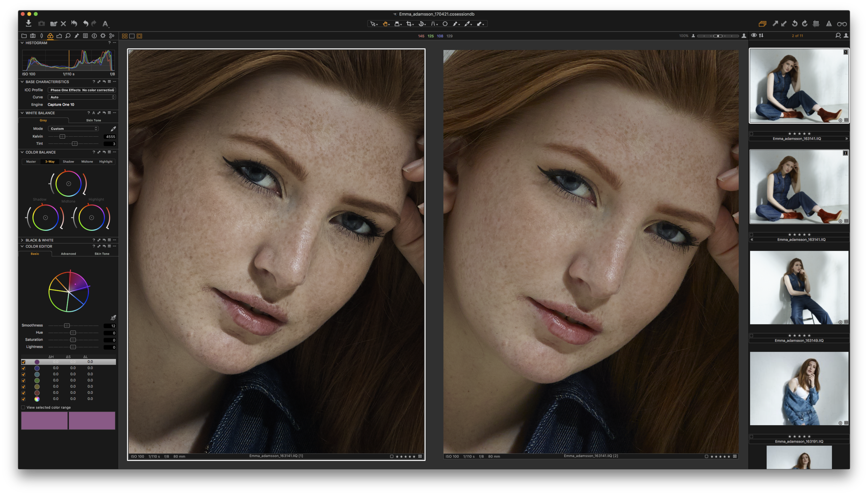Collapse the Color Editor panel
The width and height of the screenshot is (868, 495).
[x=22, y=247]
